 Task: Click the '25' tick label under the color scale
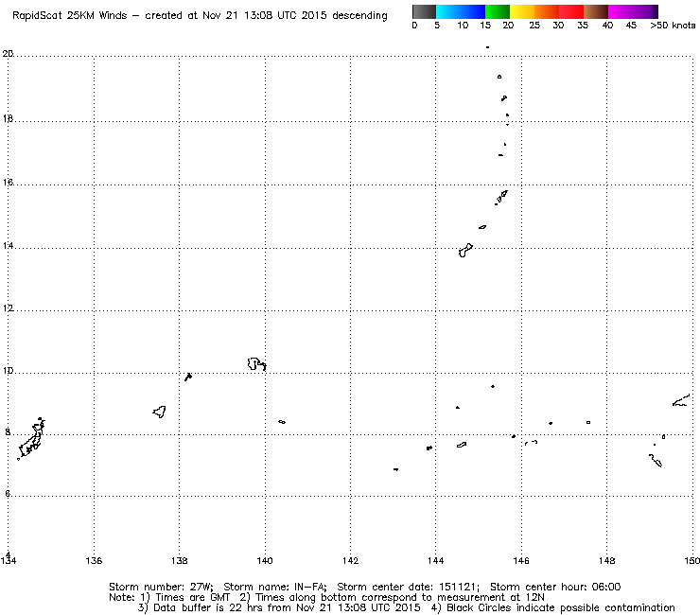(x=534, y=26)
